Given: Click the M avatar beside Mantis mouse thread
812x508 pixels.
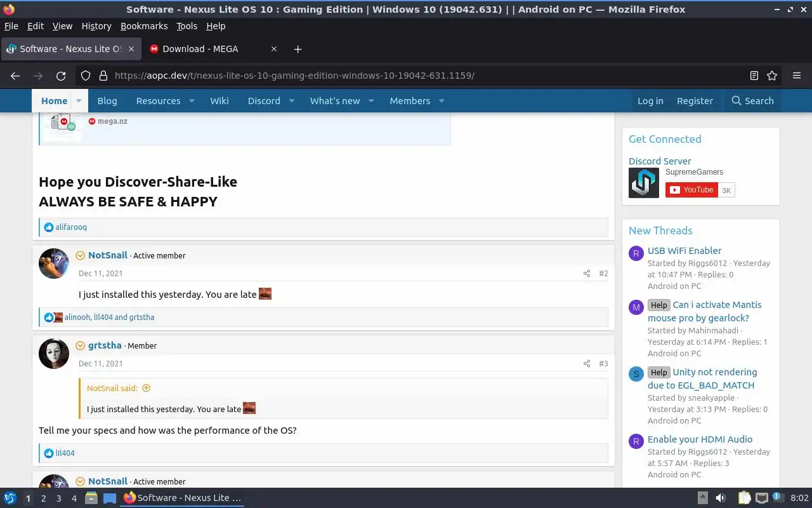Looking at the screenshot, I should tap(636, 307).
